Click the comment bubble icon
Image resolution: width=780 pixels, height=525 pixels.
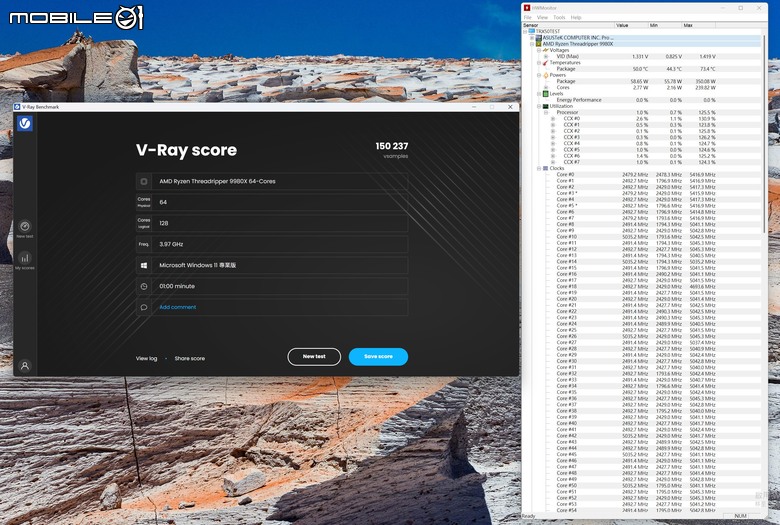(x=144, y=307)
